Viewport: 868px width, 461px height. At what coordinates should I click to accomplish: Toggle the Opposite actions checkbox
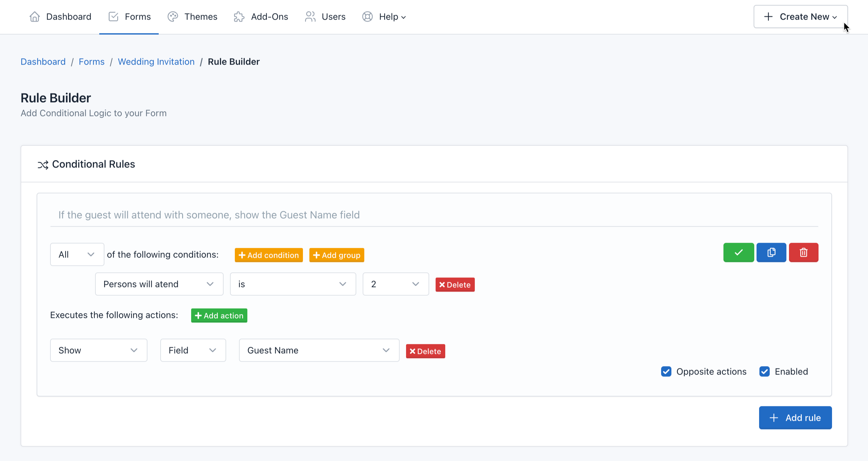click(666, 371)
